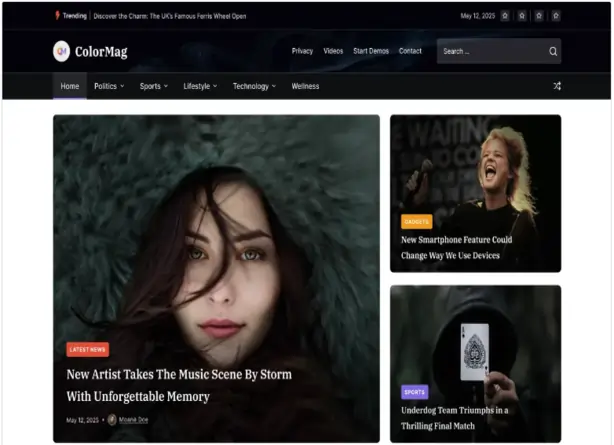Expand the Politics menu dropdown
The height and width of the screenshot is (445, 614).
tap(122, 86)
